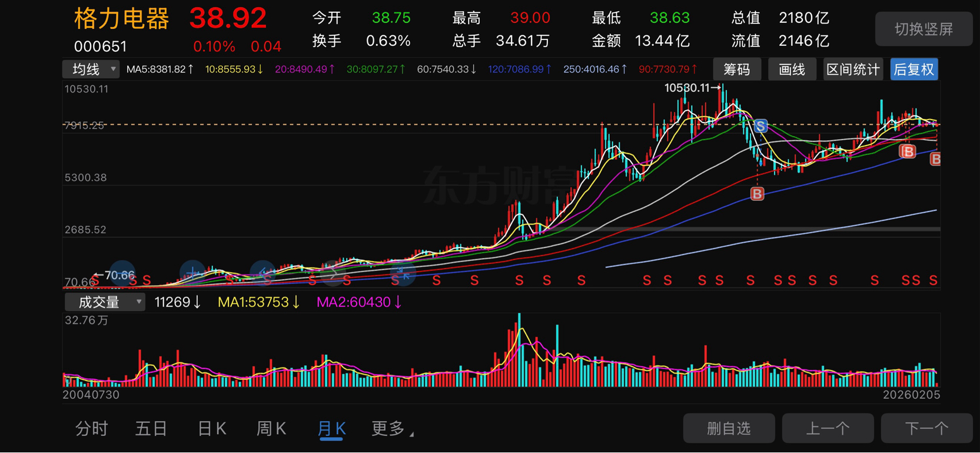Open the 成交量 indicator dropdown
The width and height of the screenshot is (980, 453).
(x=105, y=302)
